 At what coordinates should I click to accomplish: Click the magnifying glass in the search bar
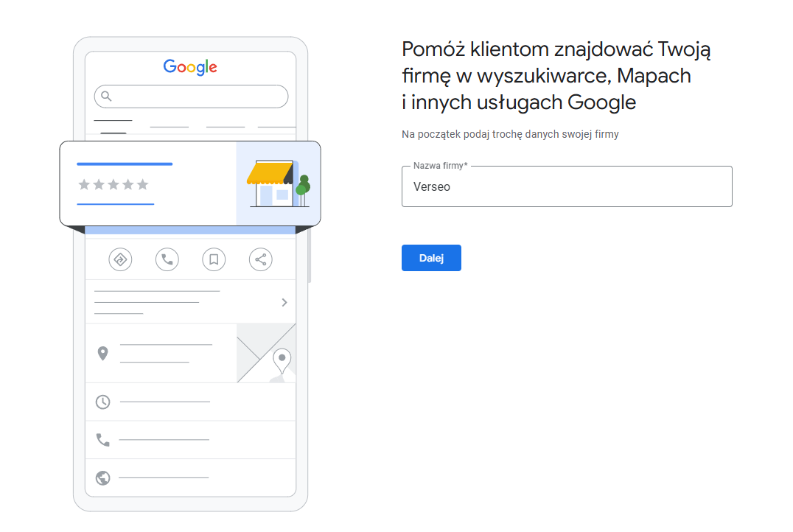coord(107,97)
